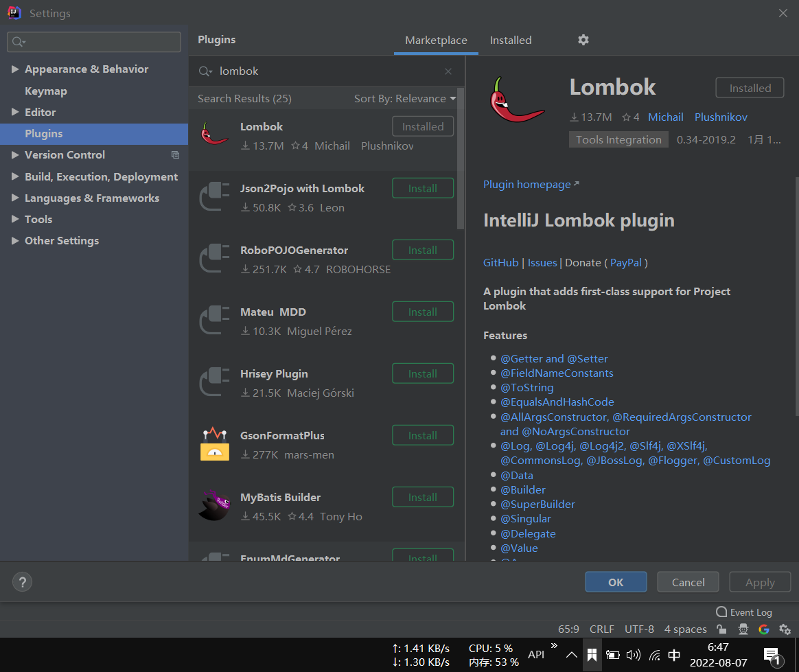
Task: Install MyBatis Builder plugin
Action: 422,497
